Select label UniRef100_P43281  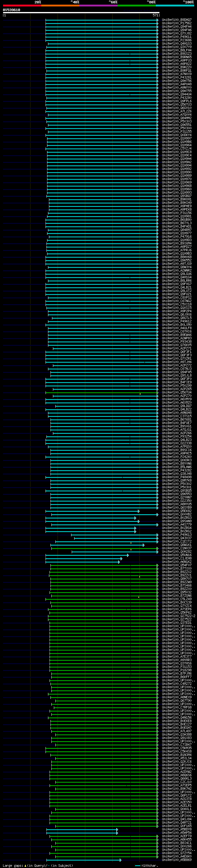click(x=177, y=78)
